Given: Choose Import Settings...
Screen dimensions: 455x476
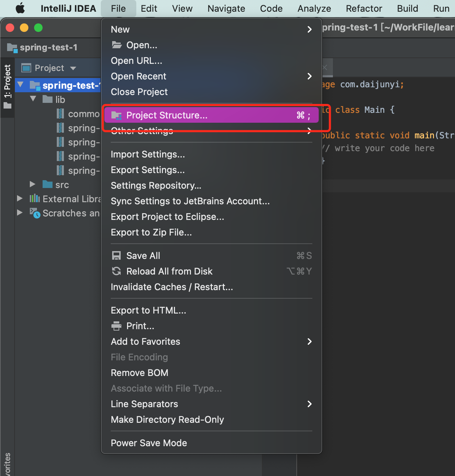Looking at the screenshot, I should 212,154.
